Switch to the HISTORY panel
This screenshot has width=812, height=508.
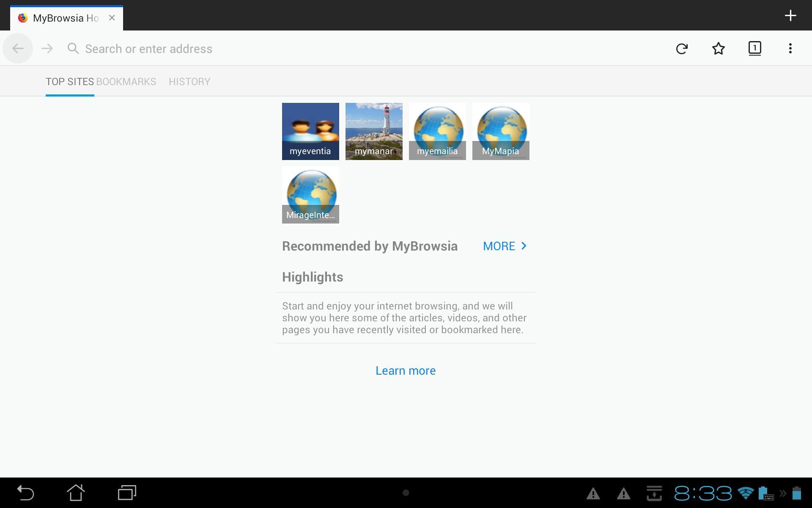[189, 82]
